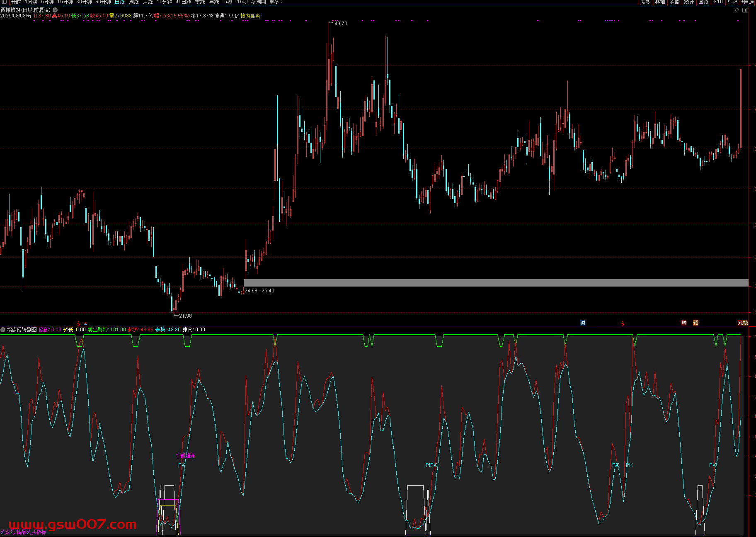Click the magenta 千载难逢 signal label

(186, 456)
